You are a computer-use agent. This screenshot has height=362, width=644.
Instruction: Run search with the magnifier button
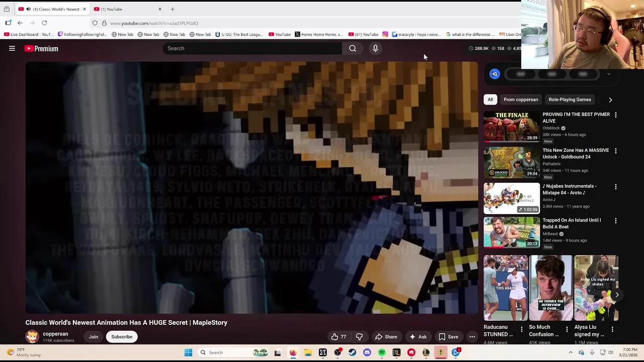353,48
